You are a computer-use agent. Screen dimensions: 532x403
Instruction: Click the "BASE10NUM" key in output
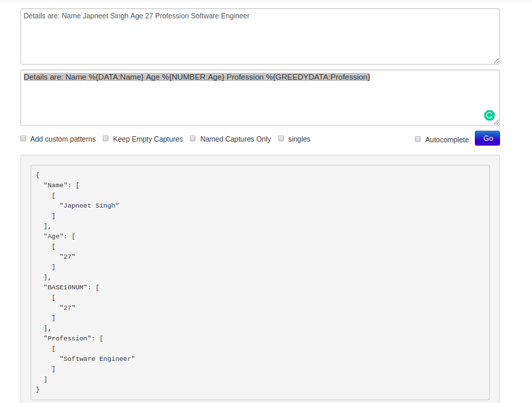65,287
